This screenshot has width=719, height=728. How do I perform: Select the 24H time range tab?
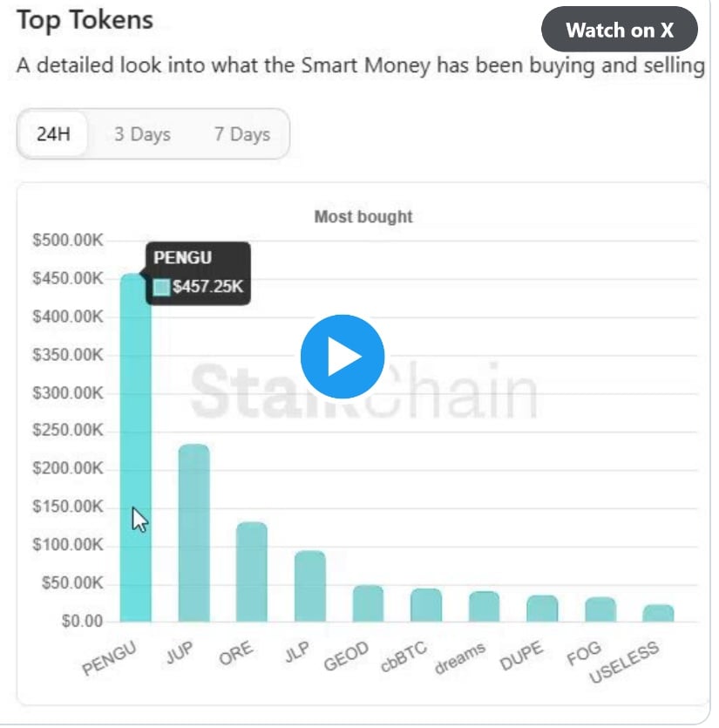click(54, 134)
